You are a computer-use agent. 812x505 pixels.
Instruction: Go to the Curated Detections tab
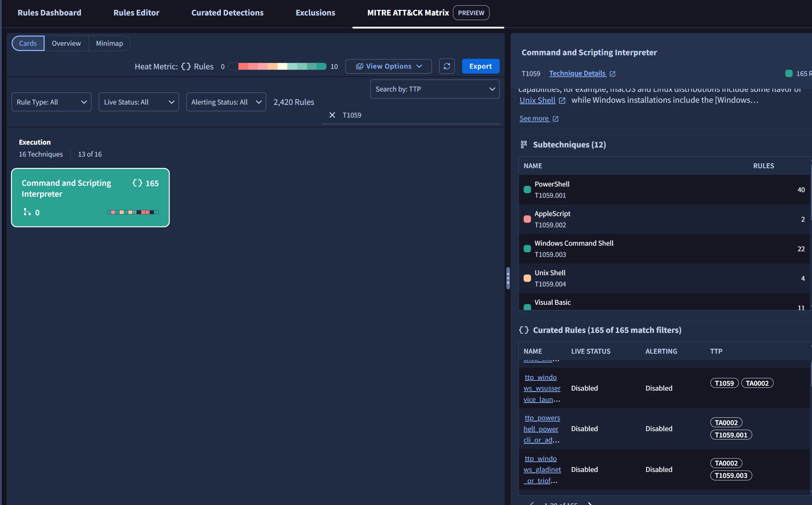pyautogui.click(x=227, y=13)
